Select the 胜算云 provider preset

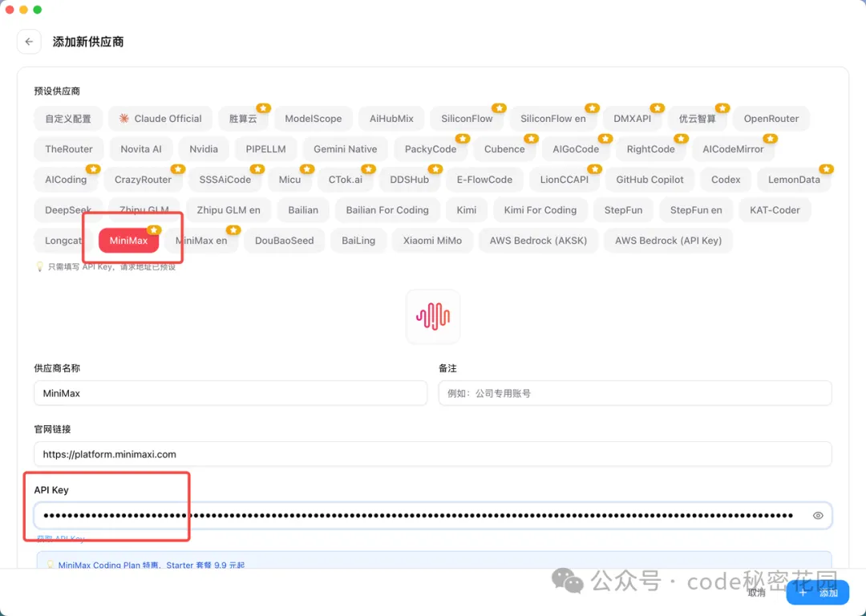click(243, 119)
